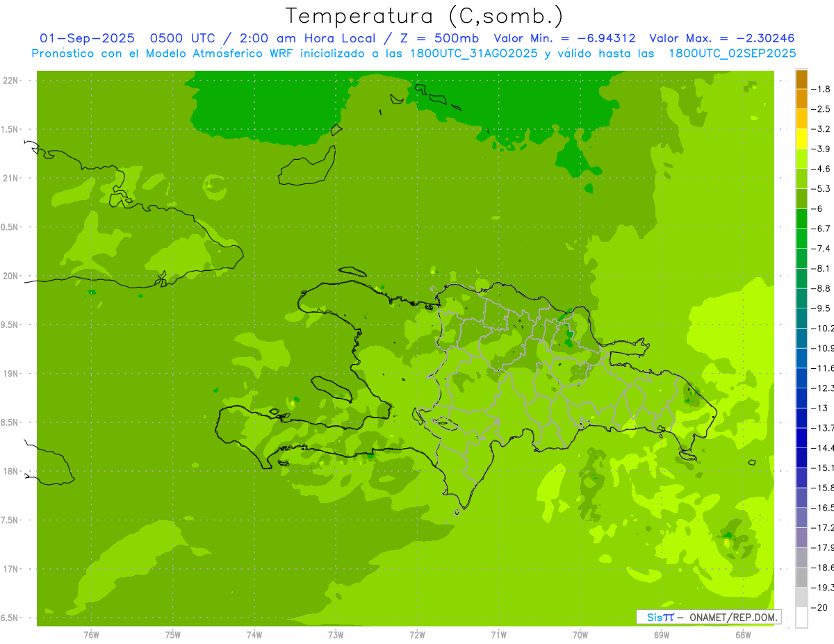Click the '69W' longitude label
The height and width of the screenshot is (644, 834).
[x=661, y=634]
